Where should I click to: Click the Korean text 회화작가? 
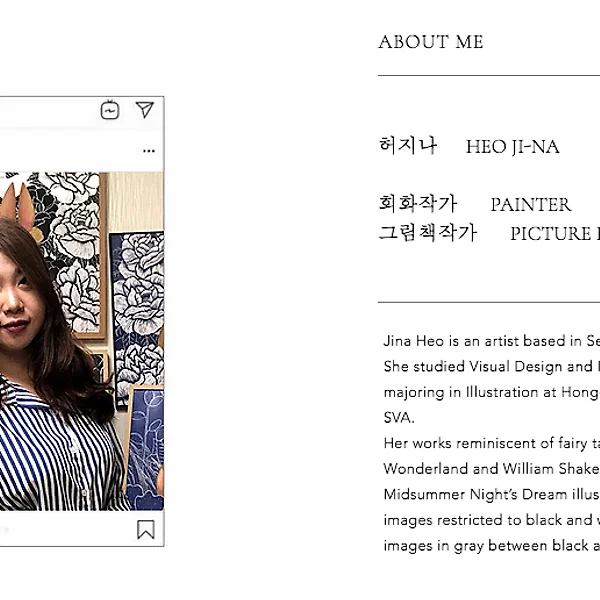[x=418, y=204]
